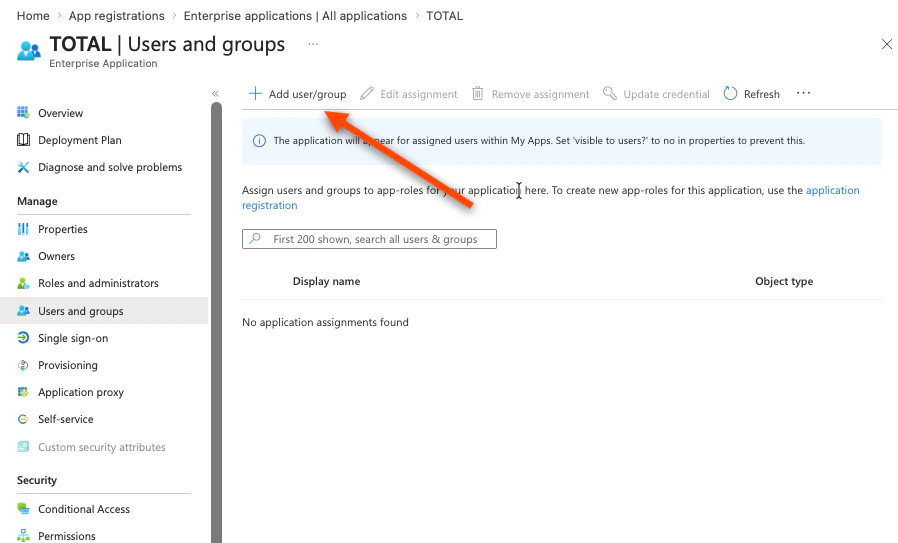This screenshot has height=543, width=898.
Task: Click the Single sign-on arrow icon
Action: (23, 337)
